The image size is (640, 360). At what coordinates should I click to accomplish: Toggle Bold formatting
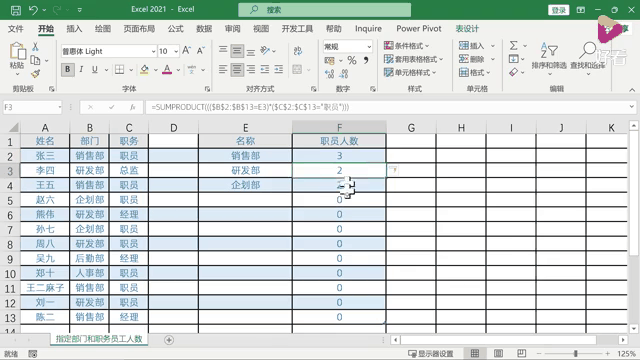coord(68,69)
